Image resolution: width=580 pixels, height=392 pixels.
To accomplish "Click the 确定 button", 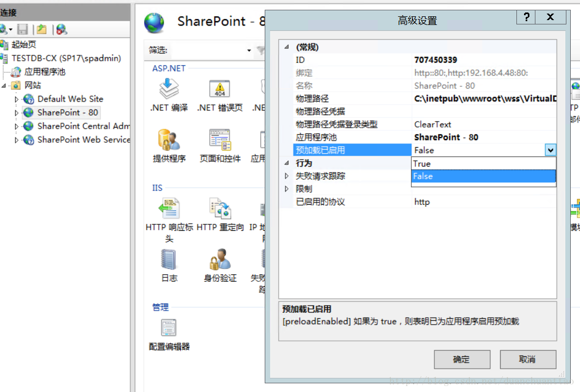I will click(x=462, y=359).
